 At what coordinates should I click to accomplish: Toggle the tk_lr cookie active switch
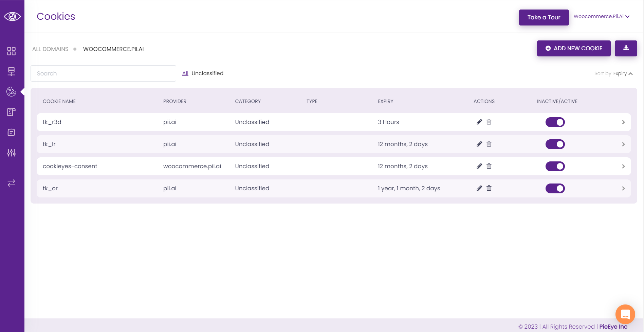click(x=555, y=144)
